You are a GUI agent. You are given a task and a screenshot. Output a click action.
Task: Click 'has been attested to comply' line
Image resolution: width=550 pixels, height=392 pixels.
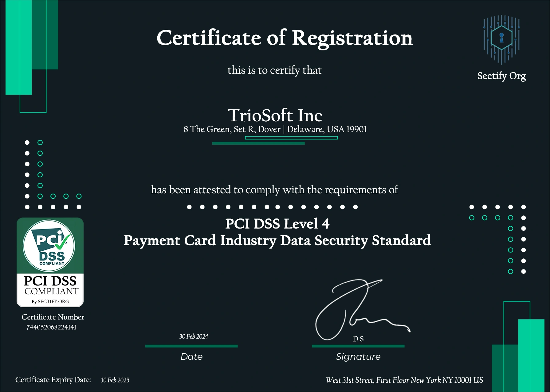[274, 190]
